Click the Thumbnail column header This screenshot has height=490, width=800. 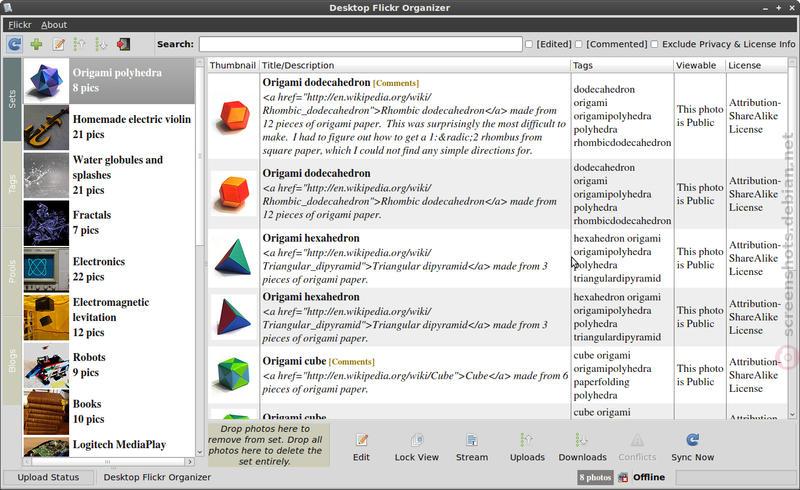click(x=233, y=65)
